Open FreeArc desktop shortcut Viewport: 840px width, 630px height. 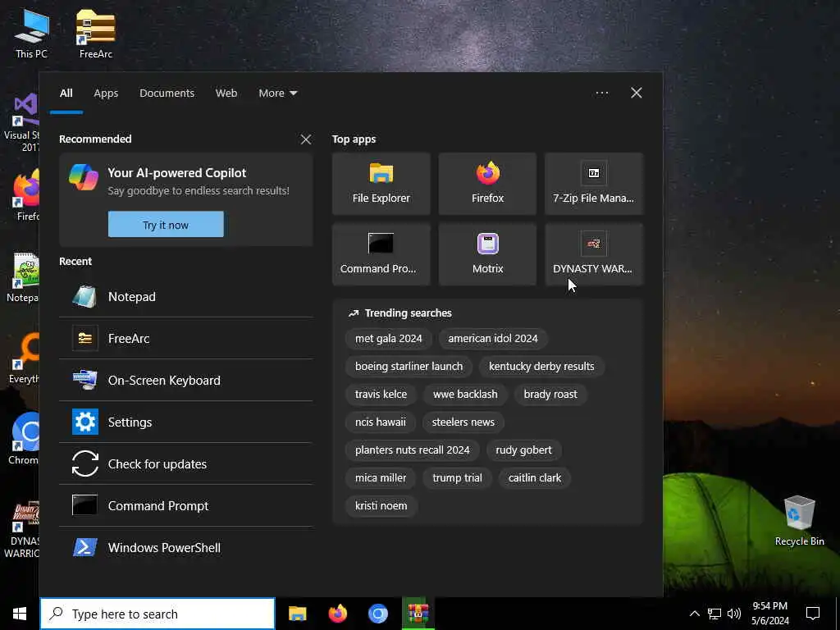96,34
